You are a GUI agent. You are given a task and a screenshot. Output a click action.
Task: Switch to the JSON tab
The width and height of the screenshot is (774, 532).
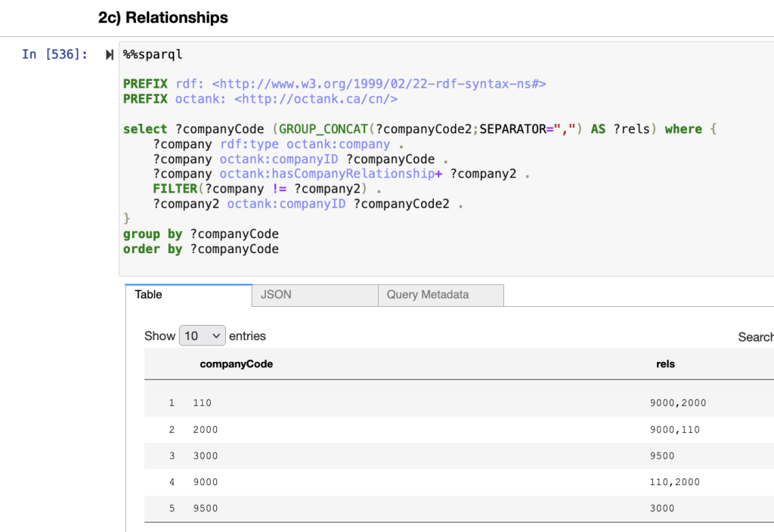(276, 295)
